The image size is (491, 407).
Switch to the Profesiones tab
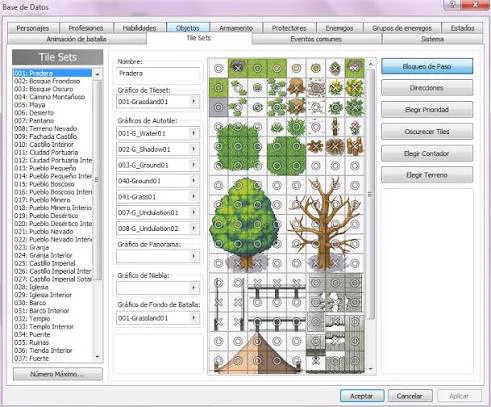click(86, 28)
